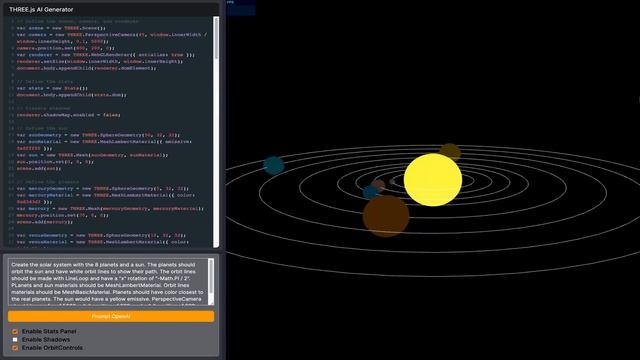Focus the prompt text area describing solar system

(x=108, y=282)
